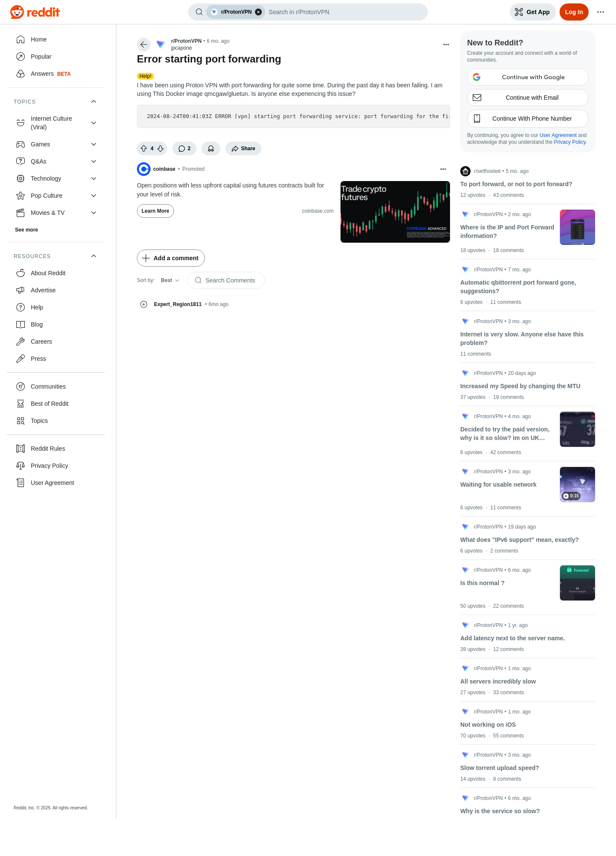Viewport: 616px width, 856px height.
Task: Click the Best of Reddit icon
Action: click(x=21, y=404)
